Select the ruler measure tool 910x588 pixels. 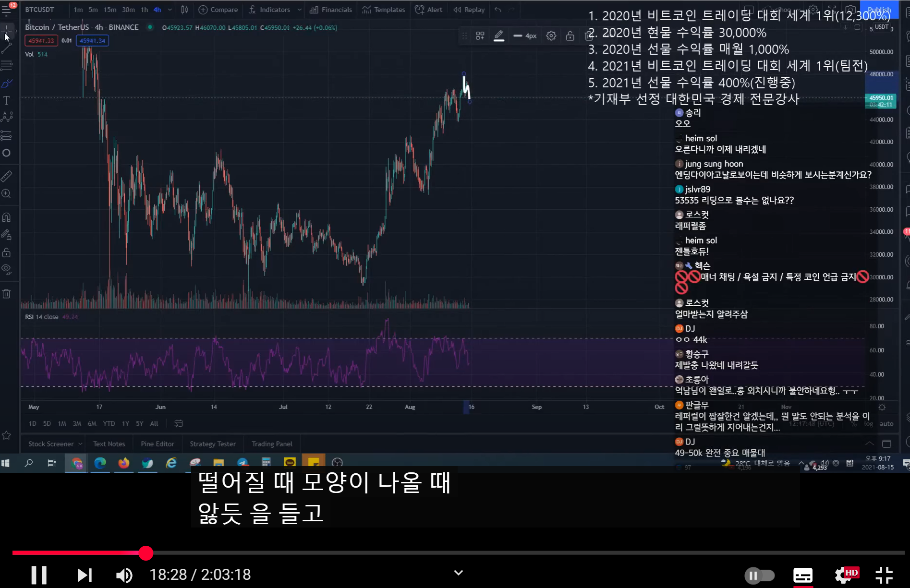coord(7,176)
